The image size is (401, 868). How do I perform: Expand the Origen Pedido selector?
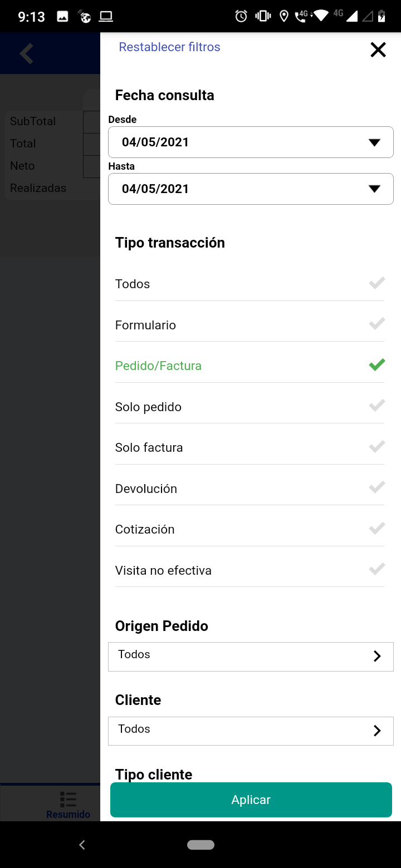tap(251, 657)
